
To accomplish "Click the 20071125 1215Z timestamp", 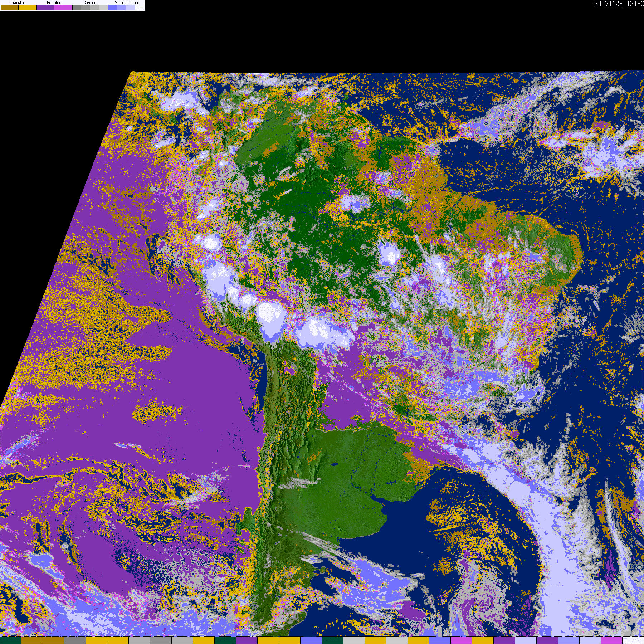I will coord(619,4).
